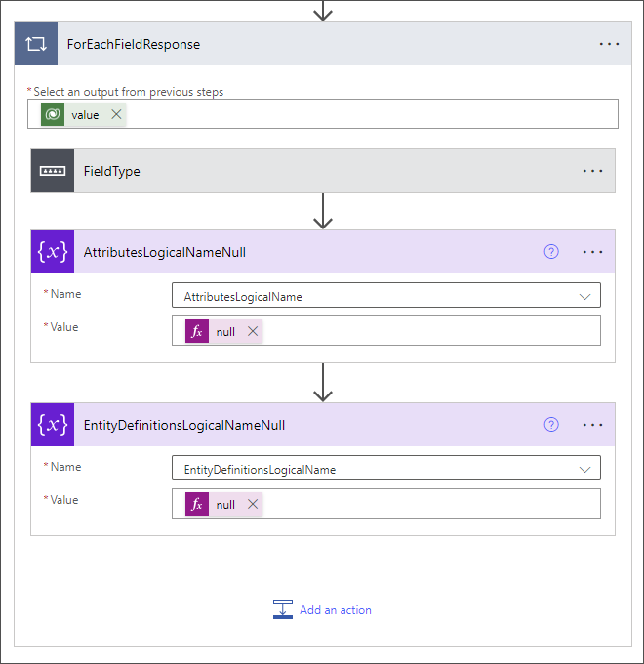Image resolution: width=644 pixels, height=664 pixels.
Task: Click the FieldType compose icon
Action: pyautogui.click(x=53, y=171)
